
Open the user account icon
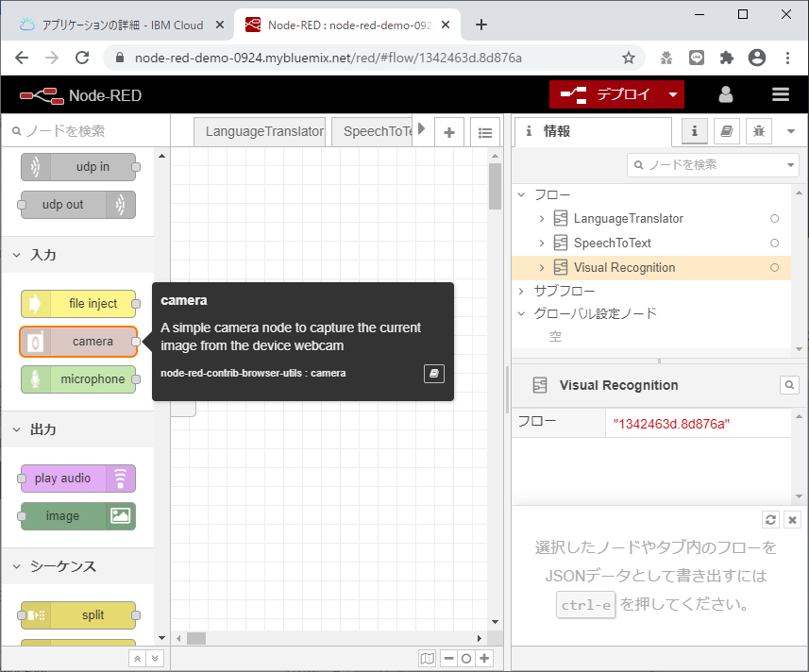(x=725, y=94)
